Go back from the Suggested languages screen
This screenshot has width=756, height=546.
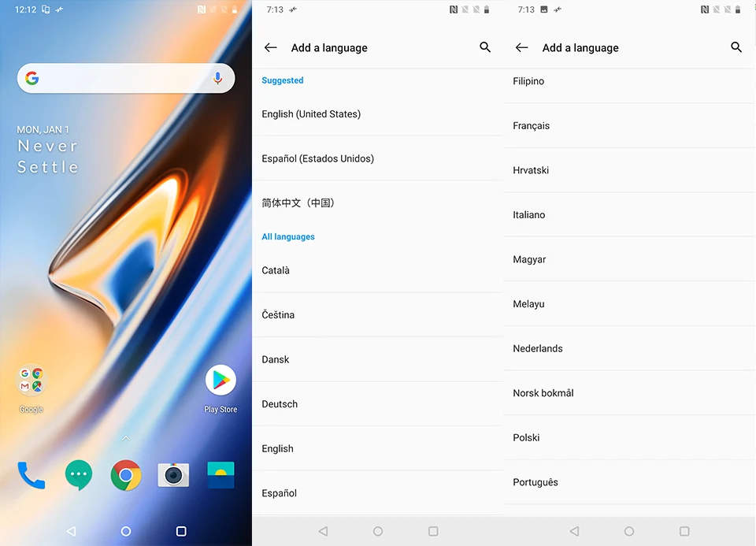(270, 47)
